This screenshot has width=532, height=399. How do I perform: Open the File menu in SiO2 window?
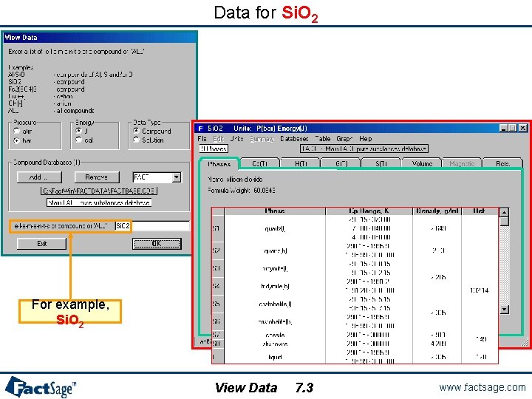click(x=202, y=139)
